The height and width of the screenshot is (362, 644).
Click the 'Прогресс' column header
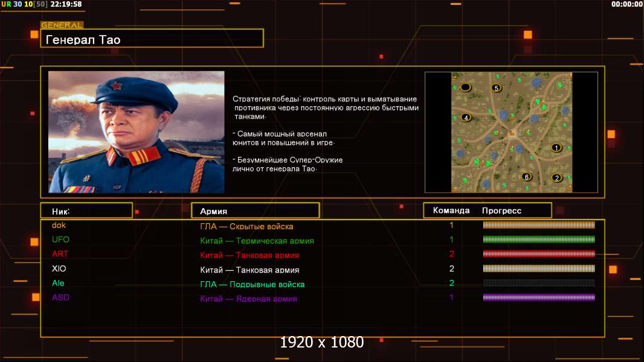point(501,211)
